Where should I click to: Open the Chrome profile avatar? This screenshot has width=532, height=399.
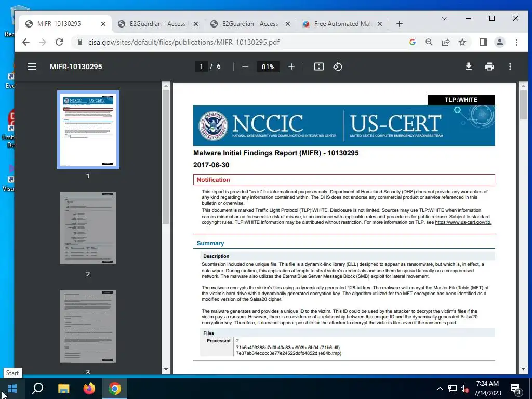tap(499, 42)
